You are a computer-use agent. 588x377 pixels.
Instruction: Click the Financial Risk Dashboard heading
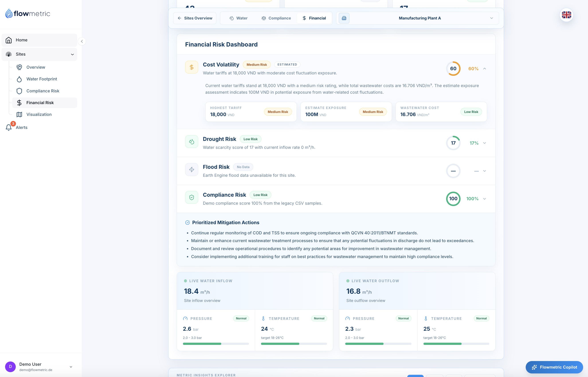click(x=221, y=45)
